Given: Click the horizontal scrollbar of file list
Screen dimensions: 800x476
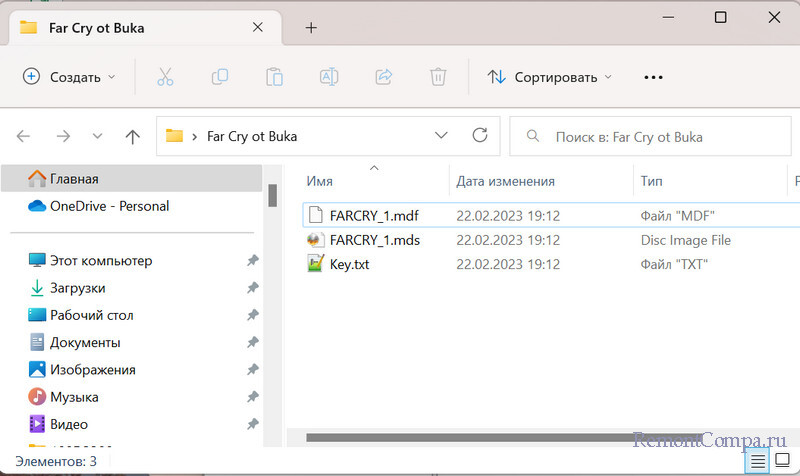Looking at the screenshot, I should 503,438.
